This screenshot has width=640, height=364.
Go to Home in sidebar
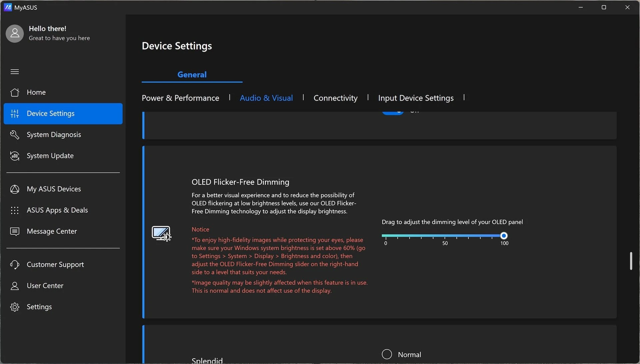(x=63, y=92)
